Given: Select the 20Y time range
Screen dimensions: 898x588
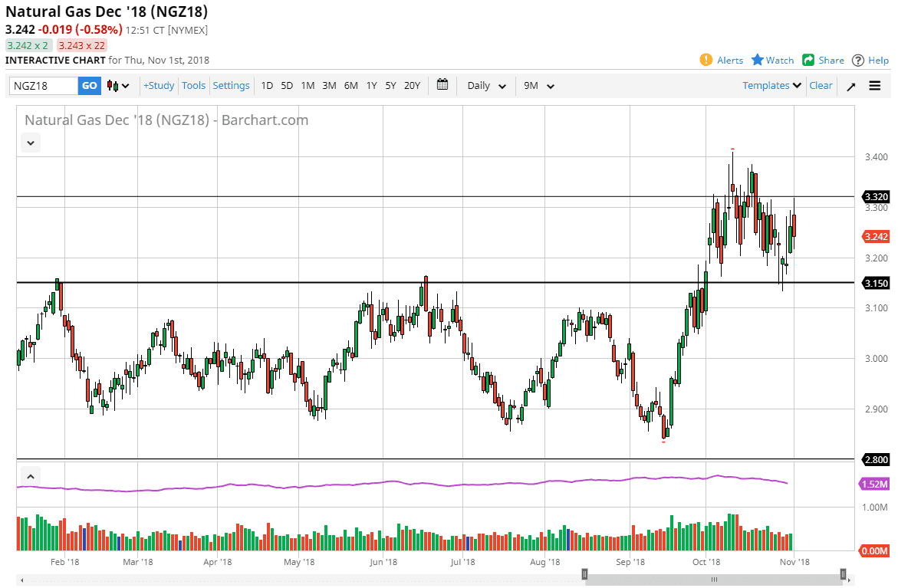Looking at the screenshot, I should point(413,85).
